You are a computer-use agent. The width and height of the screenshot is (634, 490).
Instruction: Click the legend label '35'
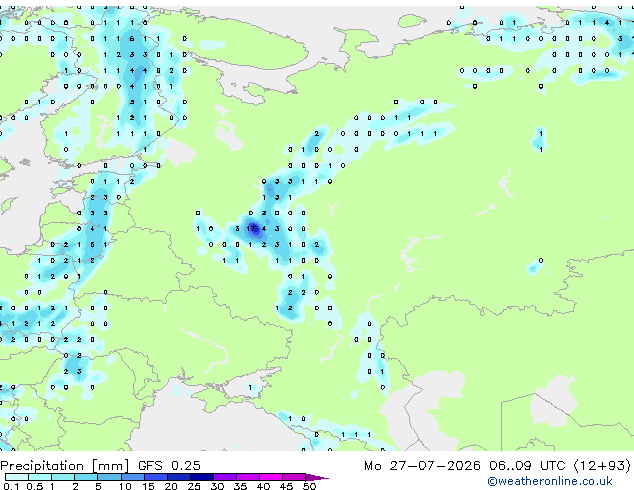[240, 486]
